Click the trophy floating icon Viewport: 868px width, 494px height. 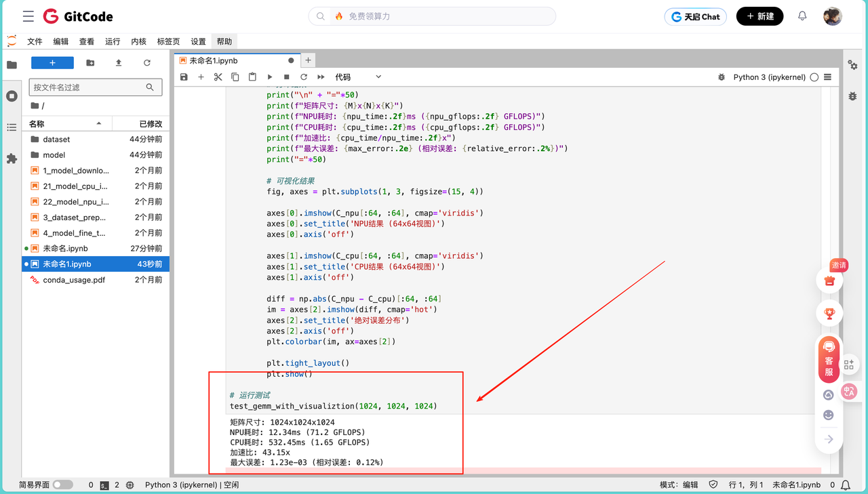(829, 314)
